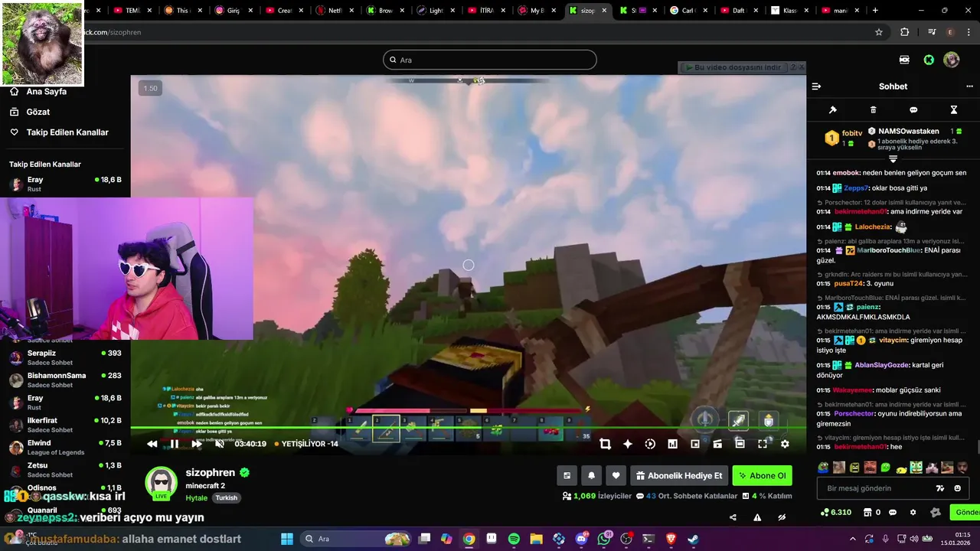Unmute the player volume icon
The width and height of the screenshot is (980, 551).
pyautogui.click(x=220, y=444)
